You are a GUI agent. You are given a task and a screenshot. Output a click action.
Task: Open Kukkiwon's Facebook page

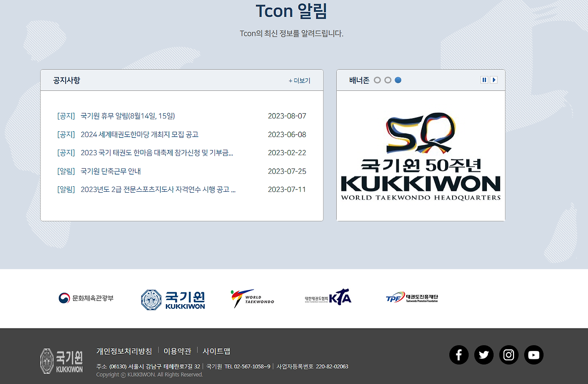tap(458, 355)
